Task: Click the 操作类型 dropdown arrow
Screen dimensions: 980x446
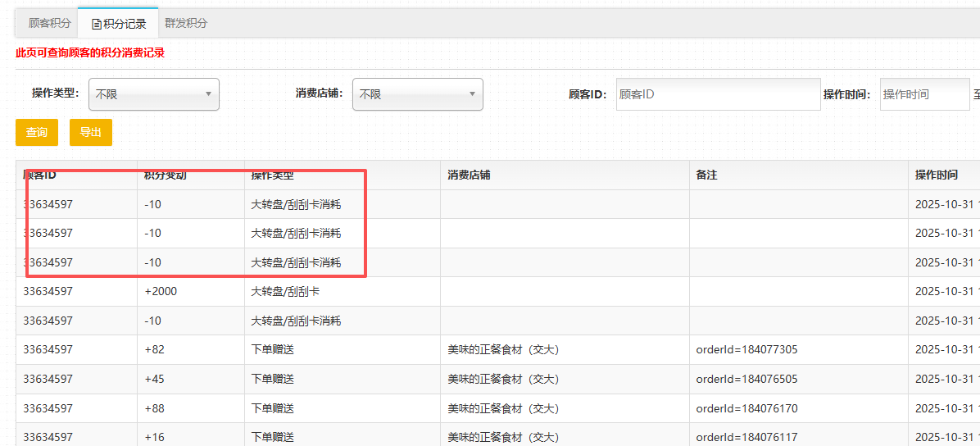Action: tap(208, 94)
